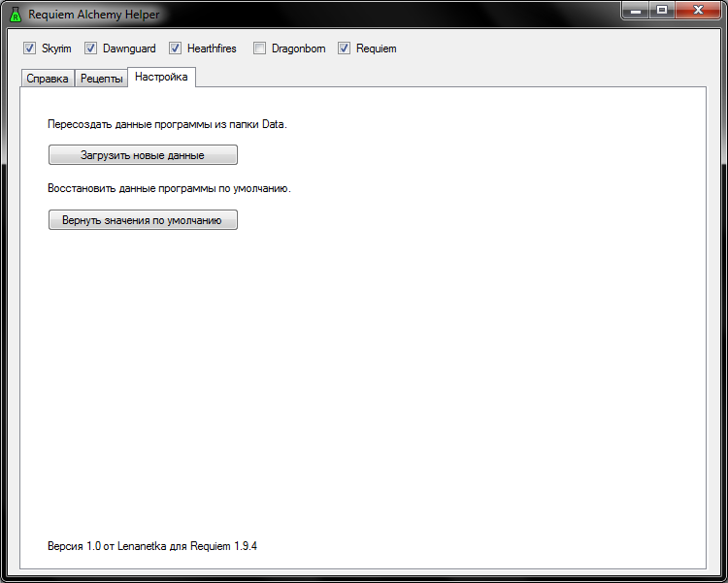Enable the Dragonborn checkbox

click(259, 49)
